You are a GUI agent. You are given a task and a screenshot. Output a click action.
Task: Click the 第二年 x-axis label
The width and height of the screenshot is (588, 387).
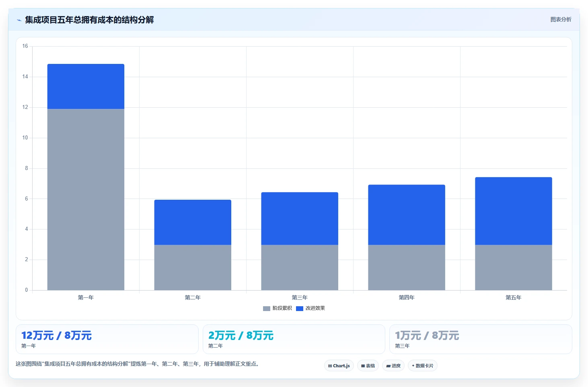(x=193, y=297)
